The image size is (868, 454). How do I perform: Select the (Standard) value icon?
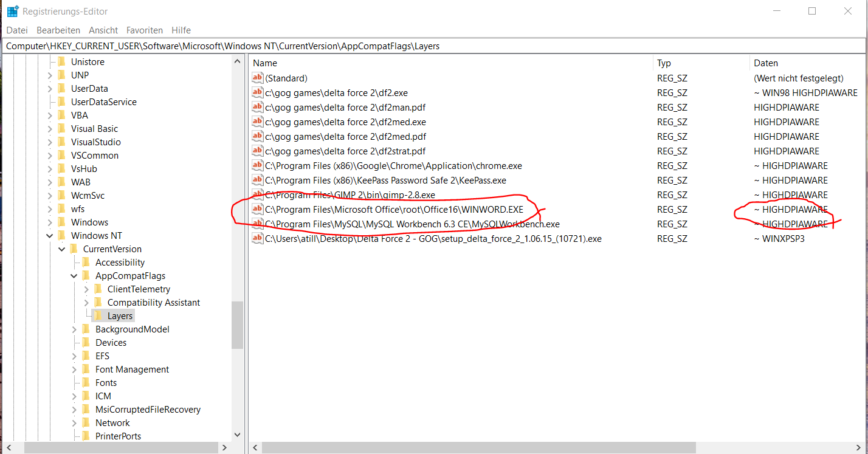click(258, 78)
